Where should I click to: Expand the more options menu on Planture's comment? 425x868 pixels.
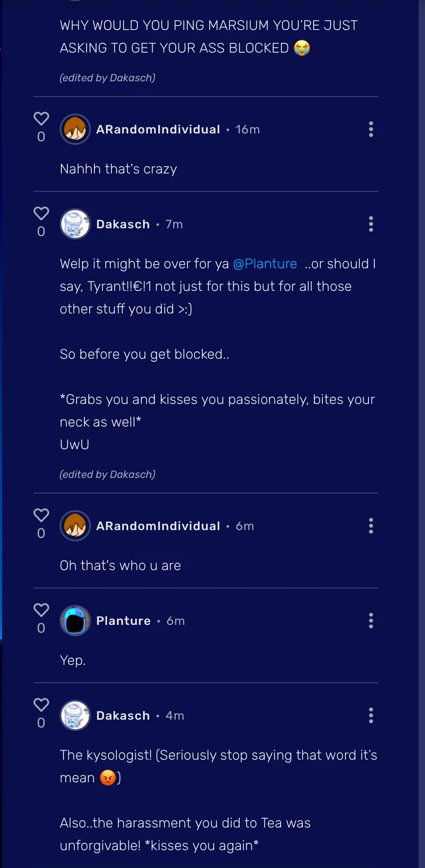pyautogui.click(x=370, y=621)
